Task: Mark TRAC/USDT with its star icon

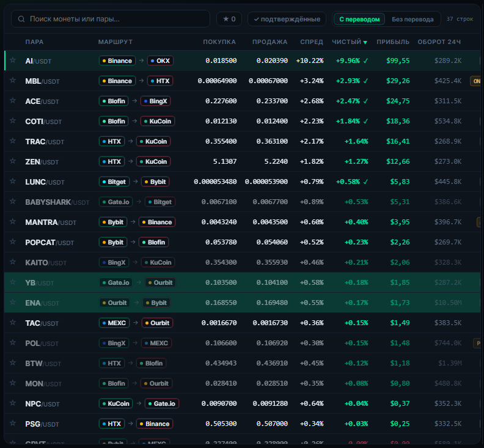Action: tap(13, 141)
